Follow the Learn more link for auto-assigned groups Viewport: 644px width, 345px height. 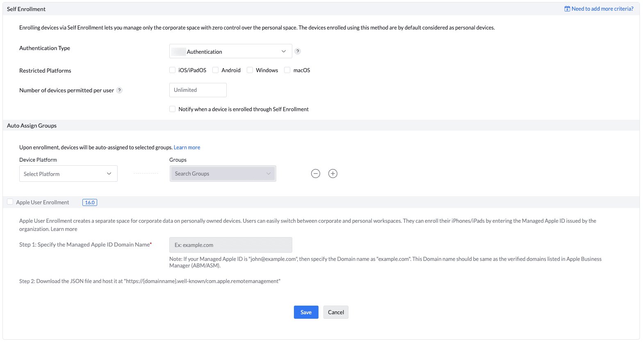click(x=187, y=147)
